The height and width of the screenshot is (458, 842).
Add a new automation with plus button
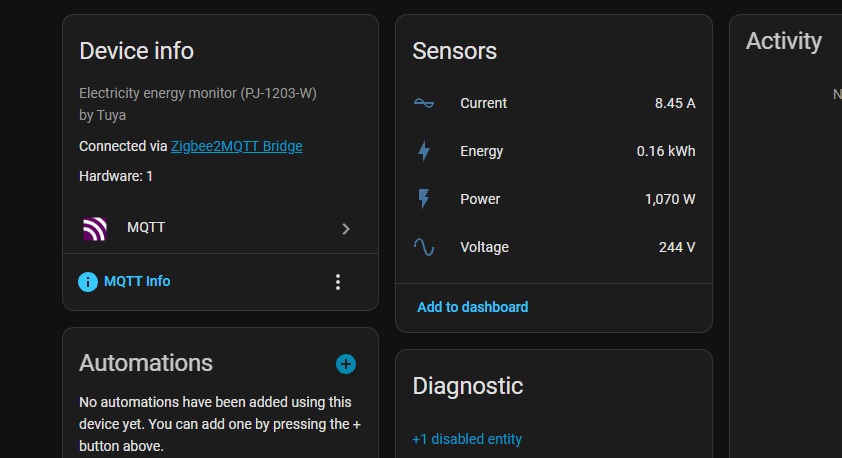tap(346, 364)
